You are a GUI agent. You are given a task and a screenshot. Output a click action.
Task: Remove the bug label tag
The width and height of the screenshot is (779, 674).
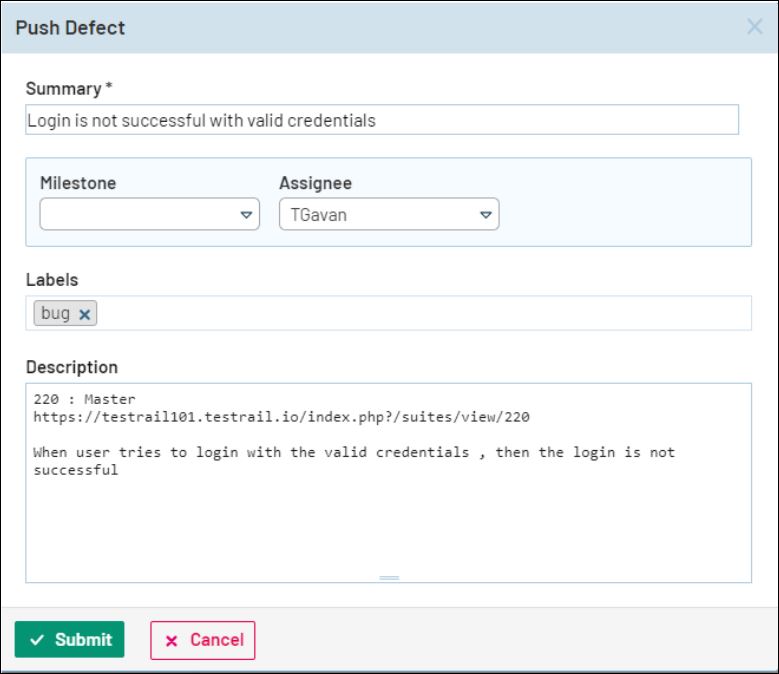point(85,314)
